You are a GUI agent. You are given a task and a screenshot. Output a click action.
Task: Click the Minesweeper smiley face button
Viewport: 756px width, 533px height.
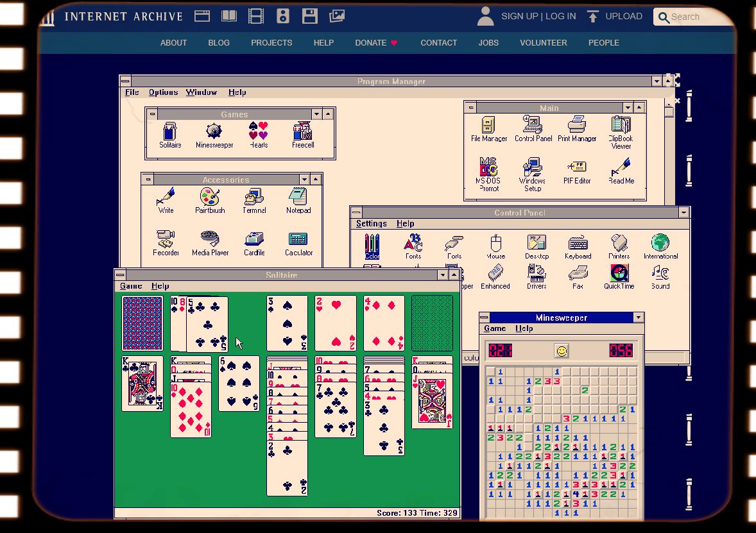pyautogui.click(x=562, y=351)
